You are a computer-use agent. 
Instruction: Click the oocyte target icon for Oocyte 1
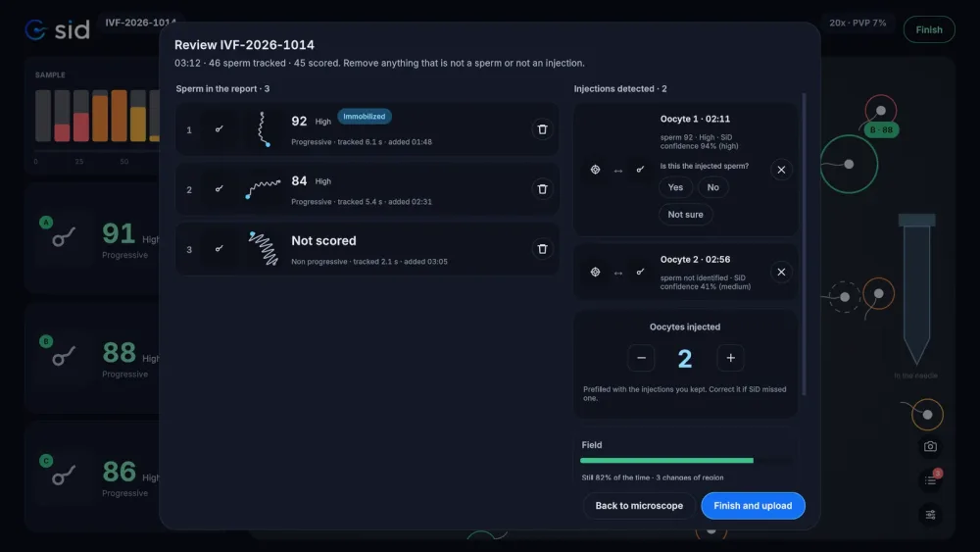coord(595,170)
